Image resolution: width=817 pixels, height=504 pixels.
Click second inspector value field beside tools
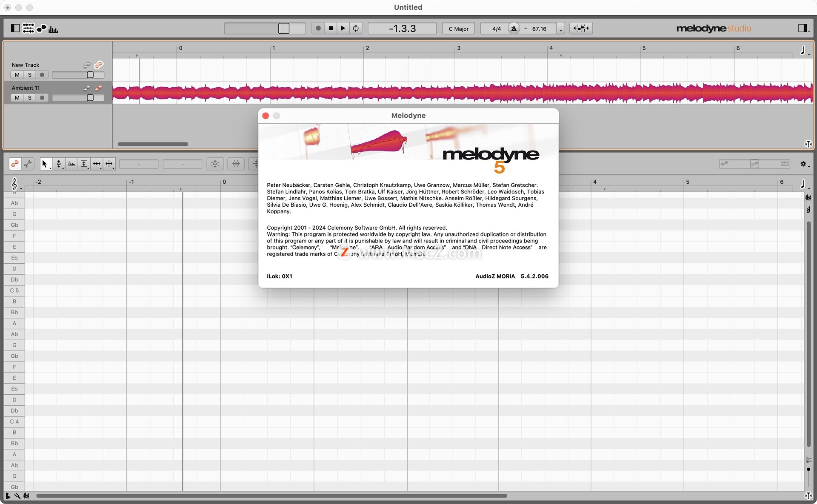click(x=183, y=164)
